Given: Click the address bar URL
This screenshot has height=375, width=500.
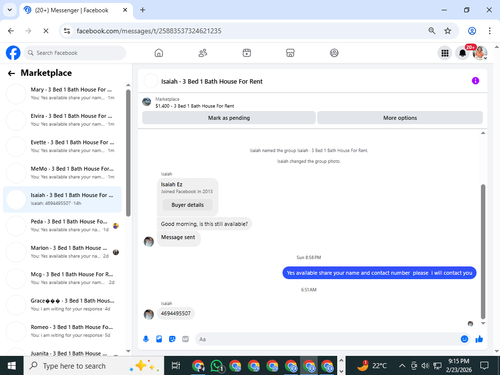Looking at the screenshot, I should pos(149,31).
